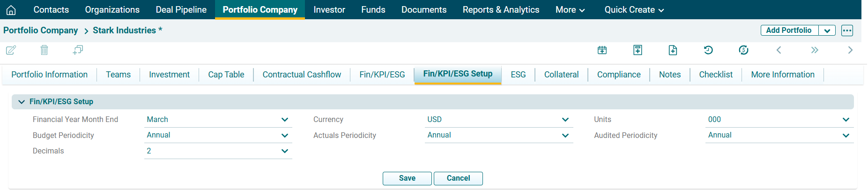Viewport: 868px width, 191px height.
Task: Open the Deal Pipeline menu
Action: [x=181, y=10]
